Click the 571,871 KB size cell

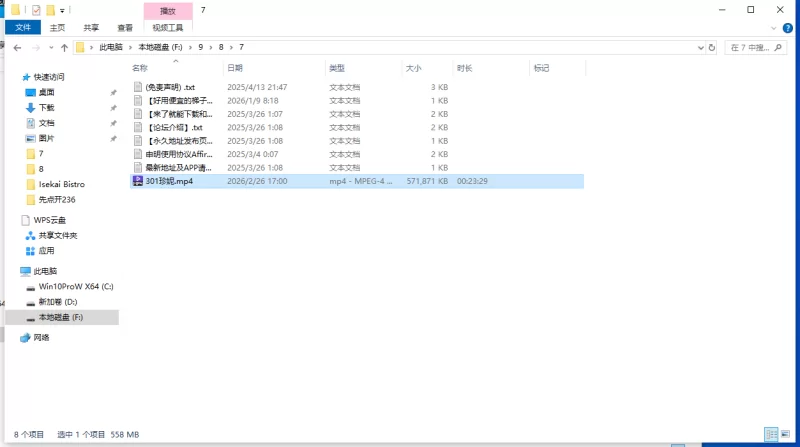427,181
